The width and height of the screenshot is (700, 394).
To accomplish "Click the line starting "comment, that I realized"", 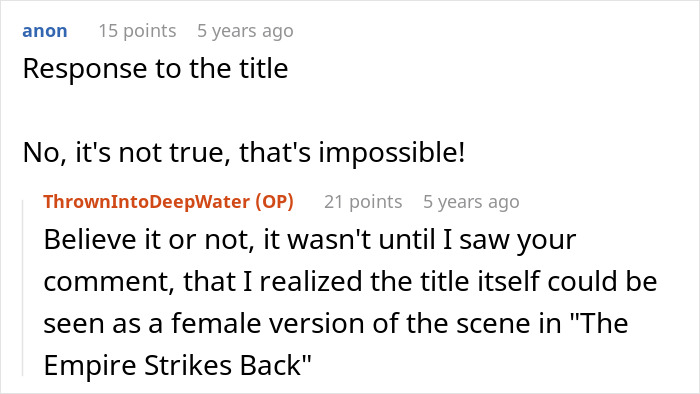I will 350,282.
